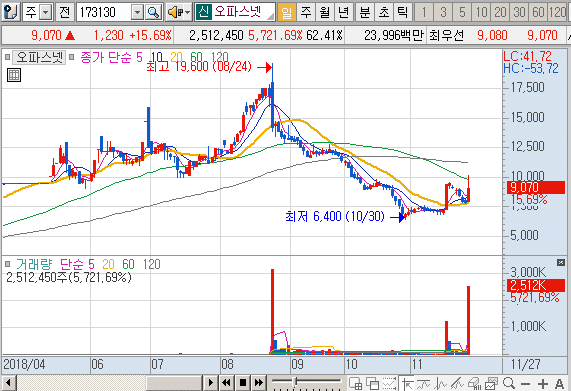The height and width of the screenshot is (391, 571).
Task: Click the bottom magnifier zoom icon
Action: tap(508, 383)
